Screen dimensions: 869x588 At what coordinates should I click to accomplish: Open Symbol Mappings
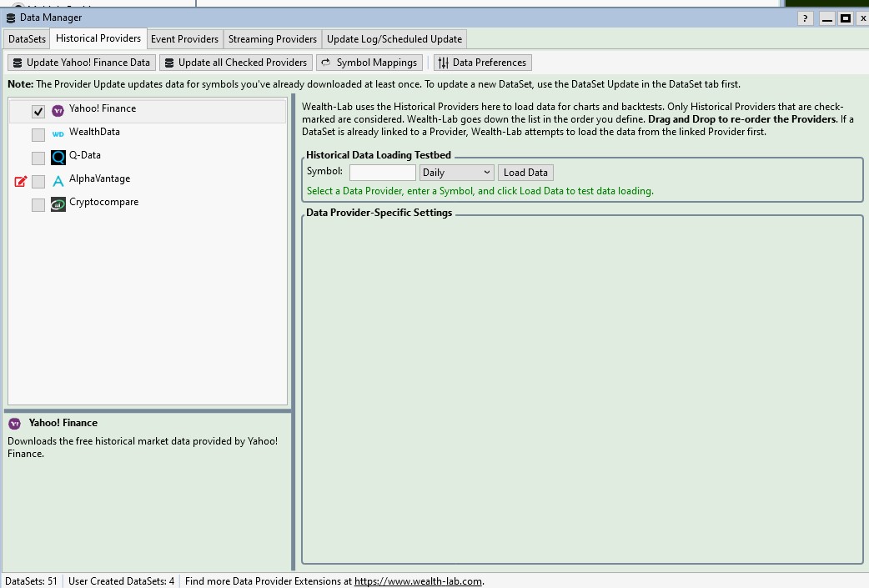tap(369, 63)
